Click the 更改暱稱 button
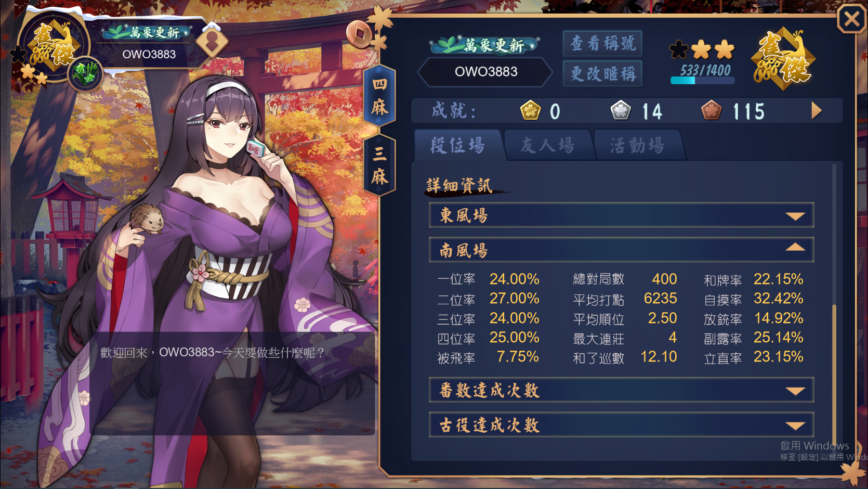The height and width of the screenshot is (489, 868). tap(602, 73)
